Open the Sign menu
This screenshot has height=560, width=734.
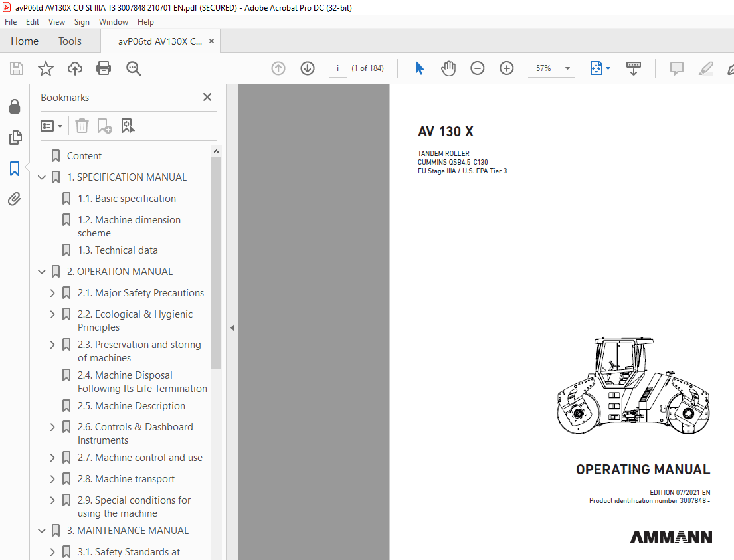[x=82, y=22]
